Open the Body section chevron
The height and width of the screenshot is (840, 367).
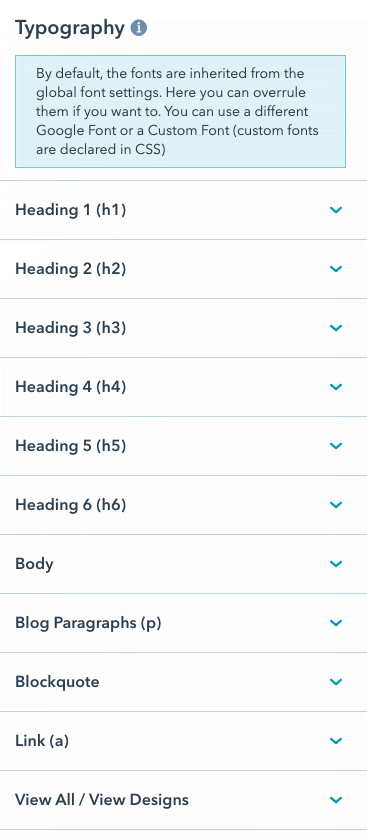pos(336,564)
